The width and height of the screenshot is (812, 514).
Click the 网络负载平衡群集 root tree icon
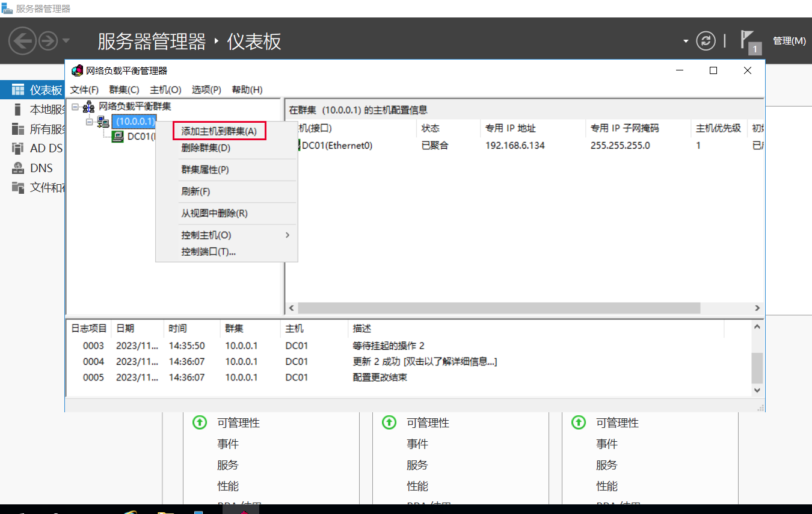(89, 107)
